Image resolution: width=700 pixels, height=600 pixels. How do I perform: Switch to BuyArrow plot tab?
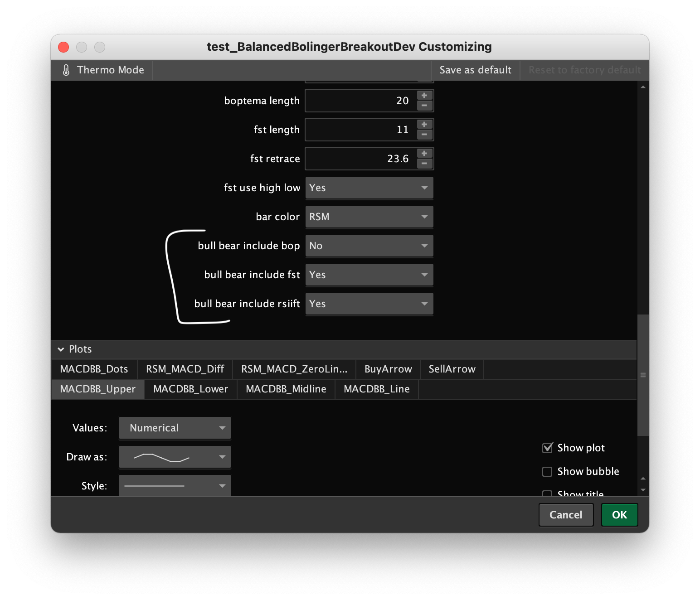[388, 369]
